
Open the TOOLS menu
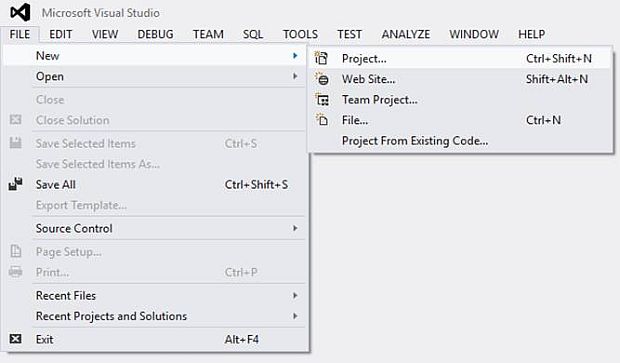(x=300, y=34)
